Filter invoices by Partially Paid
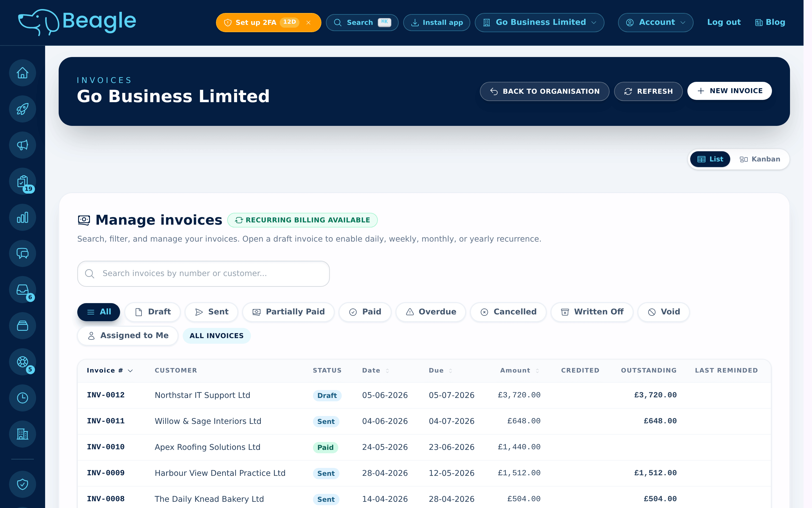Screen dimensions: 812x508 point(288,312)
